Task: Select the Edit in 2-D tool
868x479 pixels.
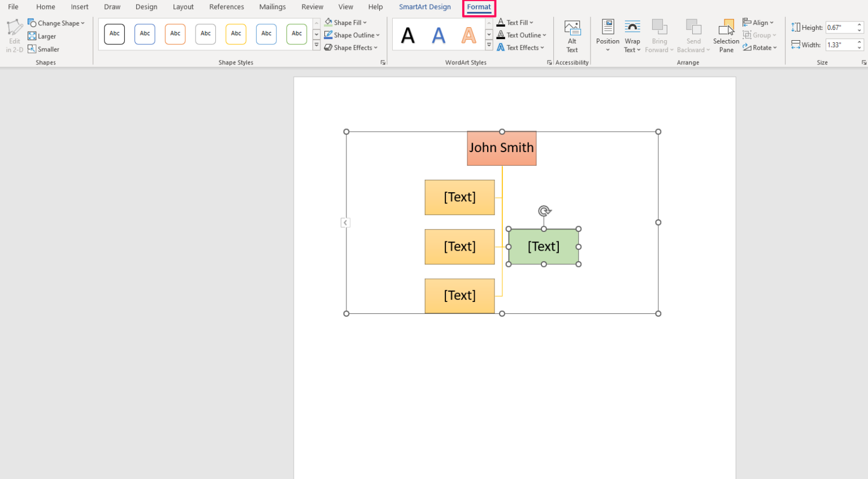Action: tap(14, 34)
